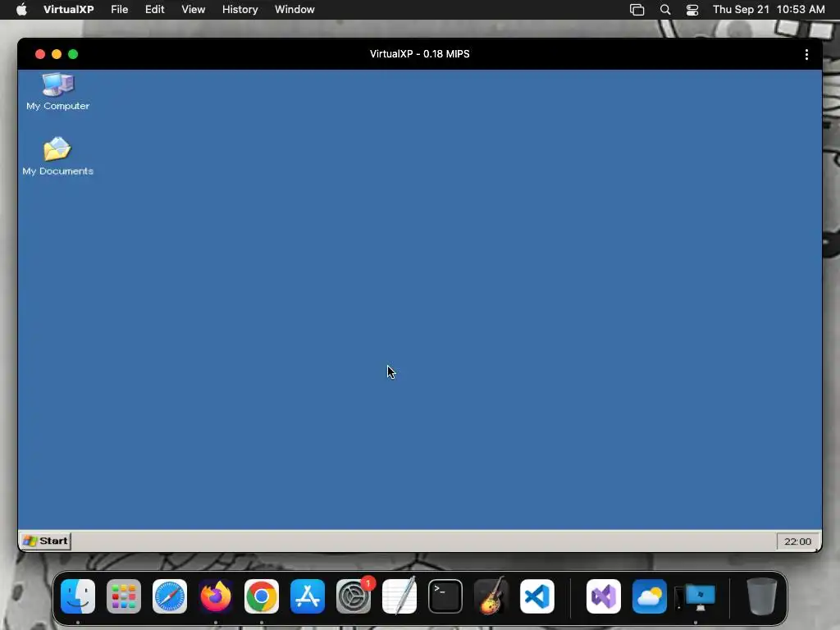Open the History menu
Viewport: 840px width, 630px height.
tap(240, 9)
